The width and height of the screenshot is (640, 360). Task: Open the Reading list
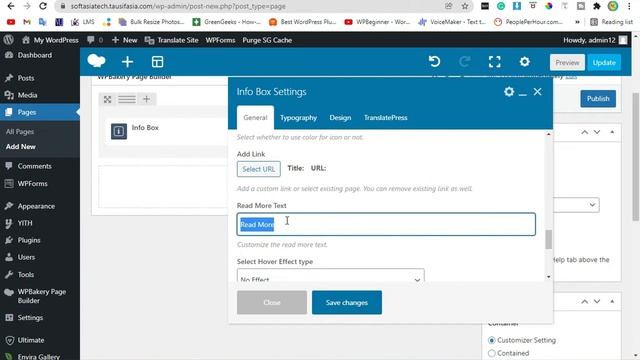point(611,22)
